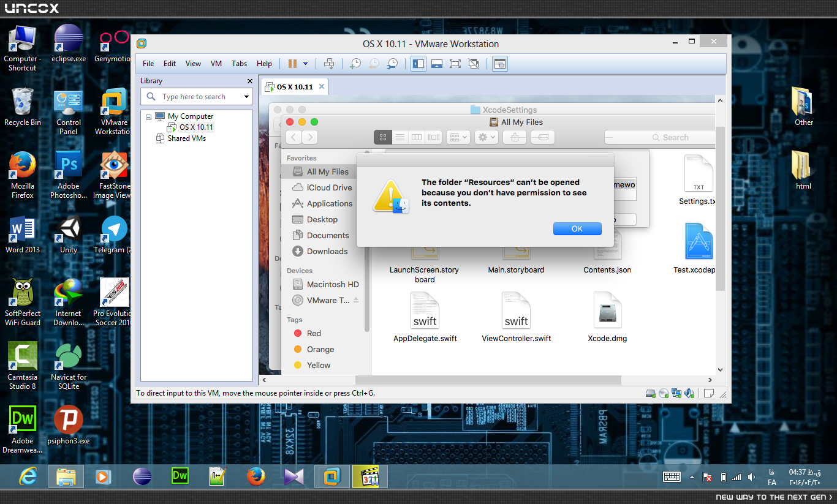Open the Edit menu in VMware Workstation
This screenshot has height=504, width=837.
170,64
